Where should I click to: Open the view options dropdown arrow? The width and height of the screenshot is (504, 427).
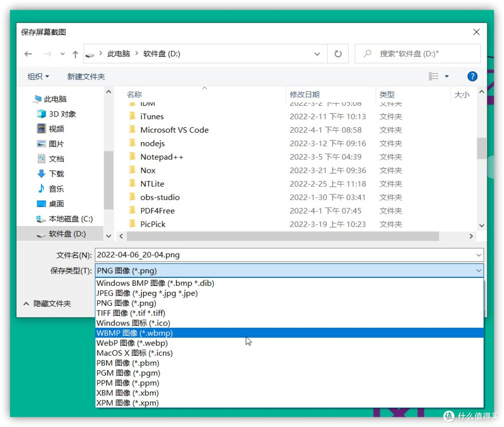click(x=447, y=76)
